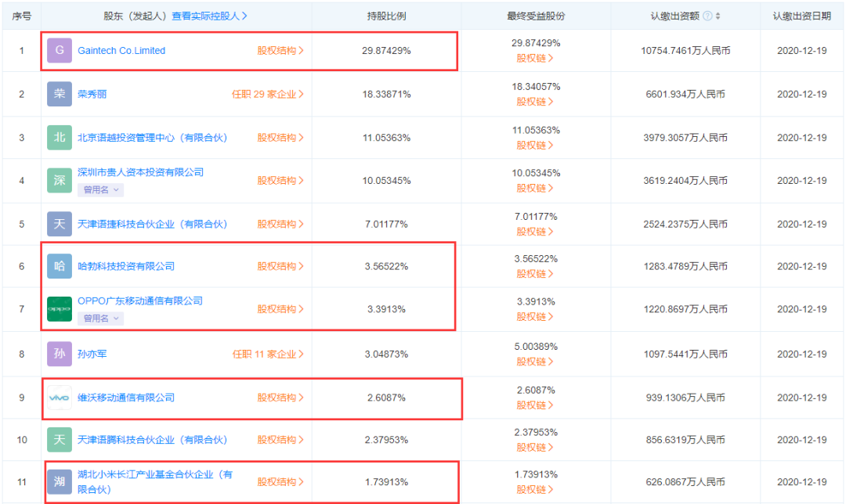Open 北京语越投资管理中心（有限合伙） page
846x504 pixels.
point(152,138)
